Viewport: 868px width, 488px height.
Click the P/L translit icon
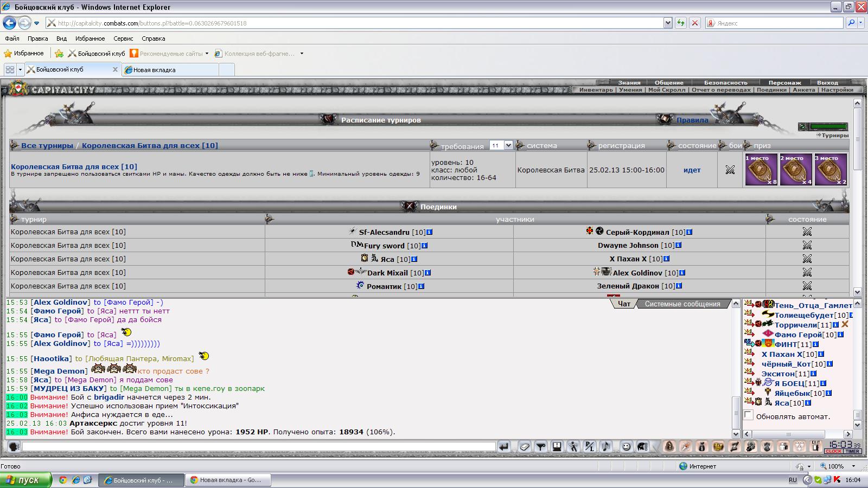click(x=589, y=446)
